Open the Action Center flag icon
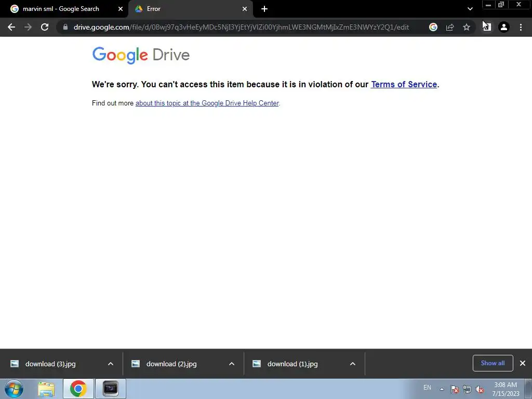This screenshot has height=399, width=532. pyautogui.click(x=455, y=389)
